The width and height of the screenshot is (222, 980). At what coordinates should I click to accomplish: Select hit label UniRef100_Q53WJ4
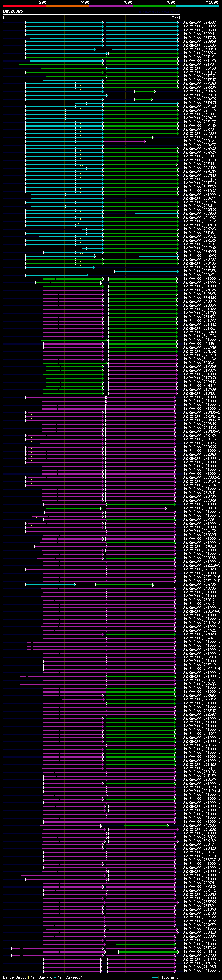click(x=199, y=206)
